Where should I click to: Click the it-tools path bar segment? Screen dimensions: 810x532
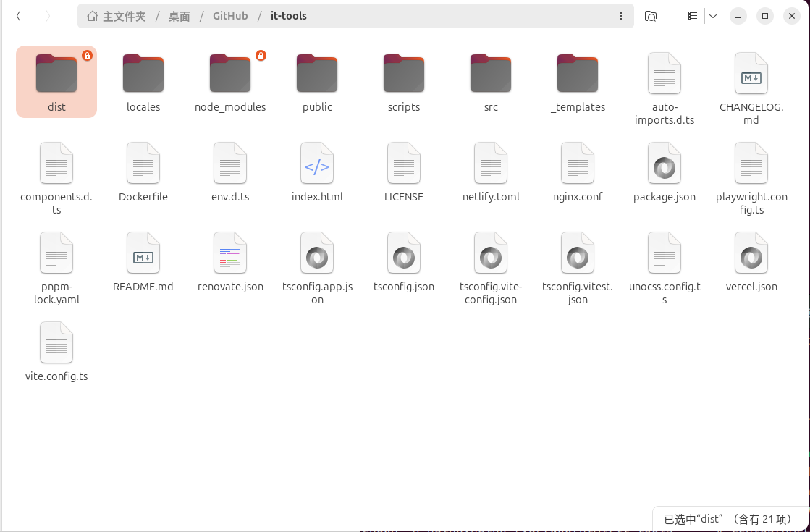pyautogui.click(x=289, y=16)
